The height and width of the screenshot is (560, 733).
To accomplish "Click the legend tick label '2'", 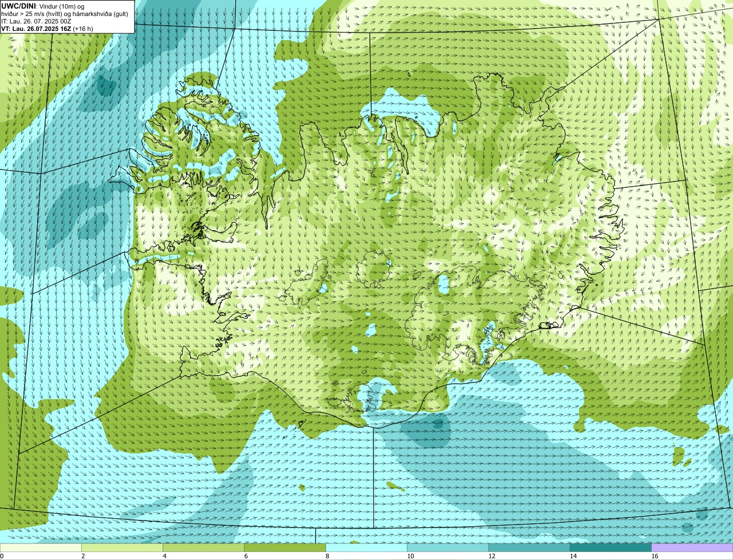I will point(83,556).
